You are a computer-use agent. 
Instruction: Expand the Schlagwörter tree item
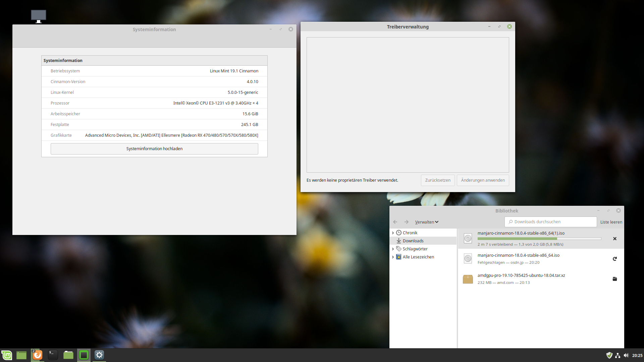393,249
